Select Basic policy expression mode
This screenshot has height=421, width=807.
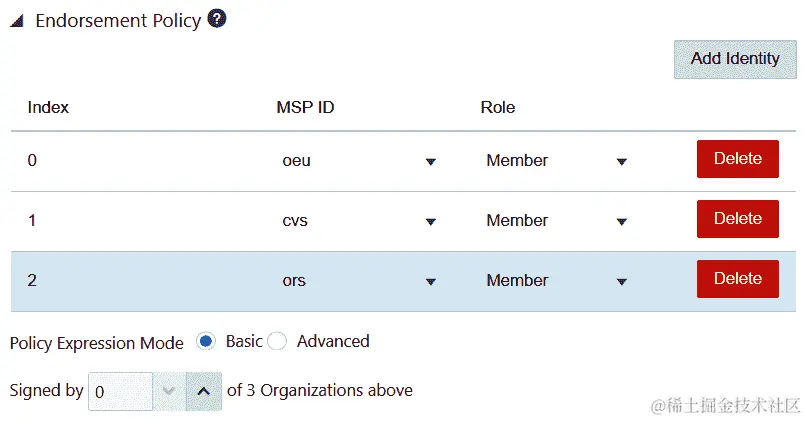click(207, 342)
